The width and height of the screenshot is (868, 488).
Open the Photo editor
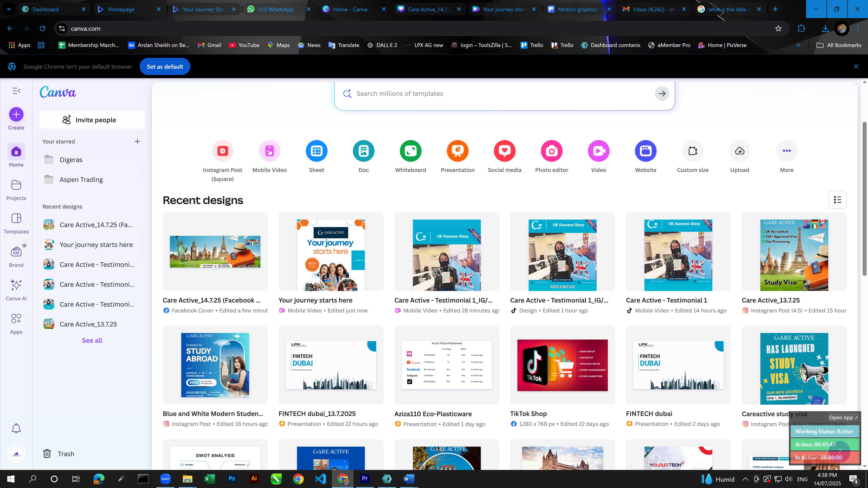[552, 157]
